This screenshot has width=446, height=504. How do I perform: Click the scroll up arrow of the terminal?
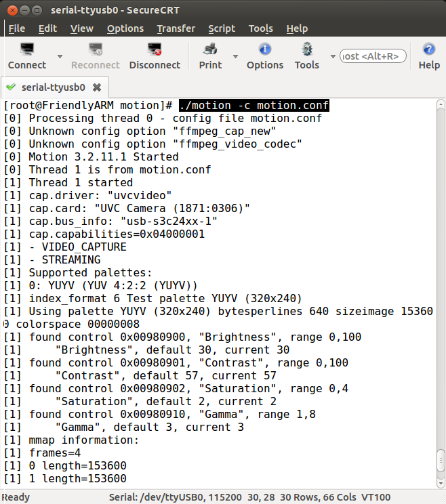441,104
